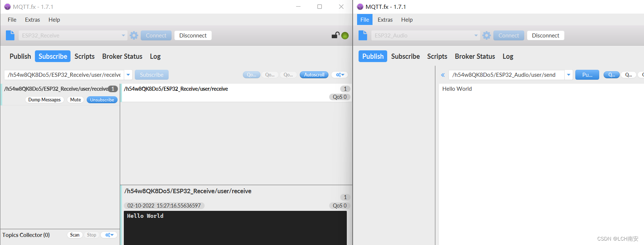This screenshot has width=644, height=245.
Task: Select Subscribe tab in ESP32_Receive window
Action: pyautogui.click(x=53, y=56)
